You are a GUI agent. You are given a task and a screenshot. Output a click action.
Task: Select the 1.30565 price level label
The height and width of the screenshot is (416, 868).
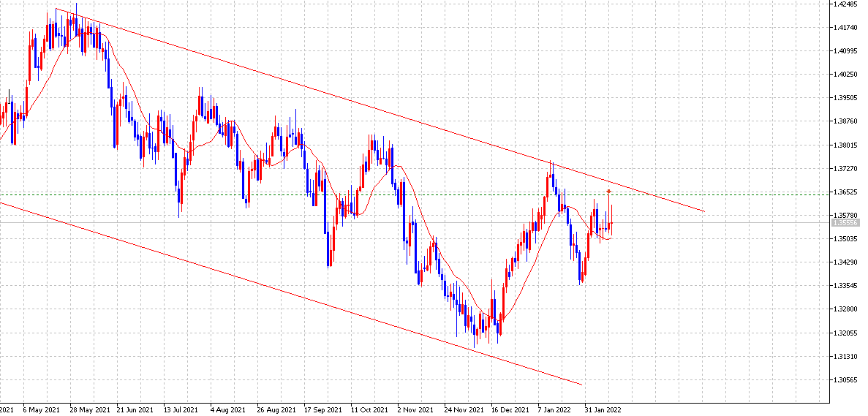pyautogui.click(x=846, y=380)
